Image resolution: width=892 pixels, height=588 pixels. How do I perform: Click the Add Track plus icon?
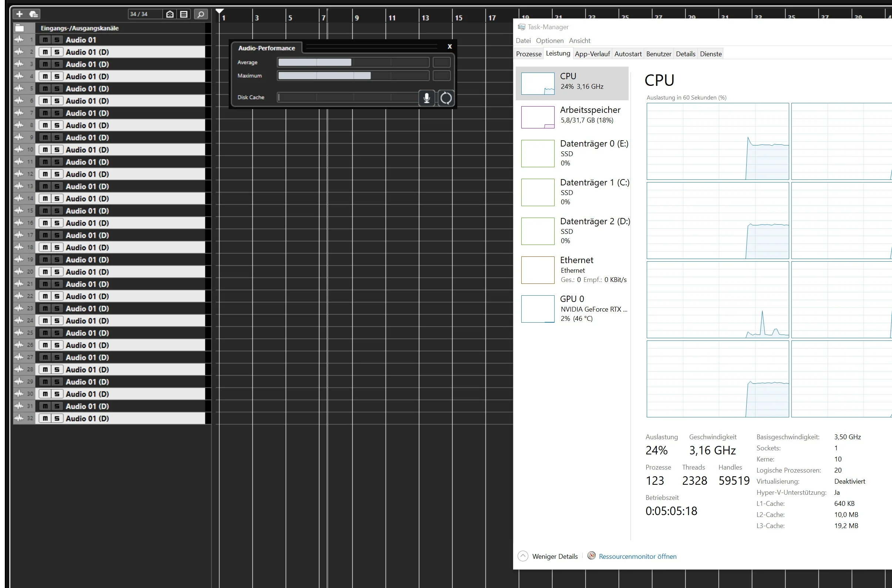(x=20, y=14)
